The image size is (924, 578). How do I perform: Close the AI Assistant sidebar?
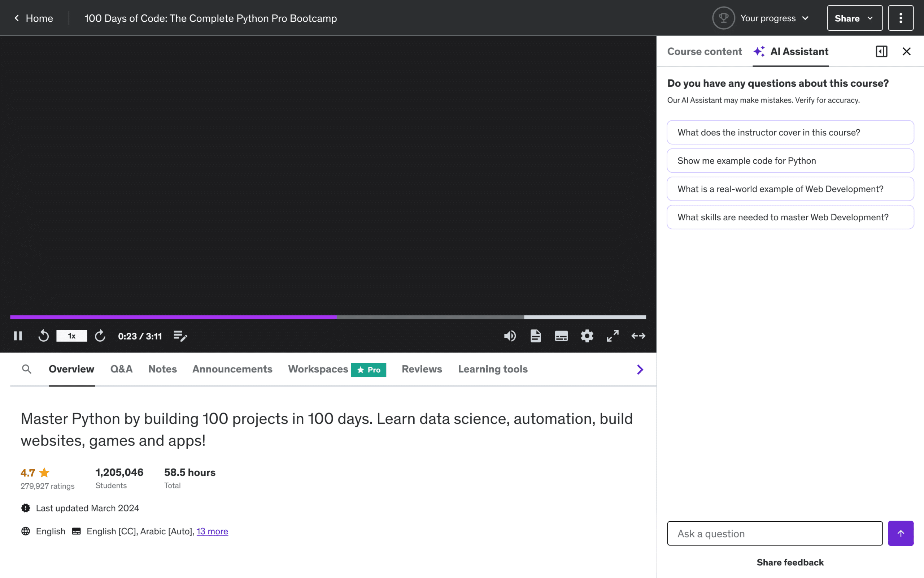point(906,51)
